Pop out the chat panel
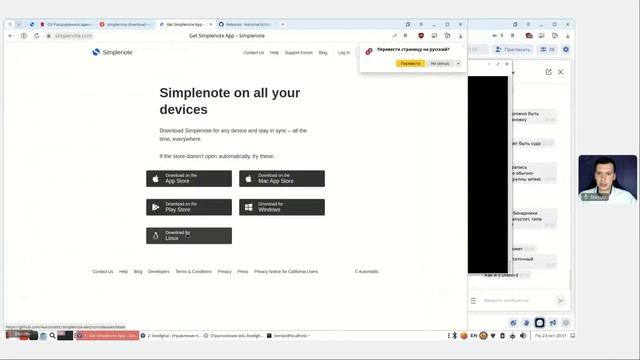640x360 pixels. click(x=549, y=72)
